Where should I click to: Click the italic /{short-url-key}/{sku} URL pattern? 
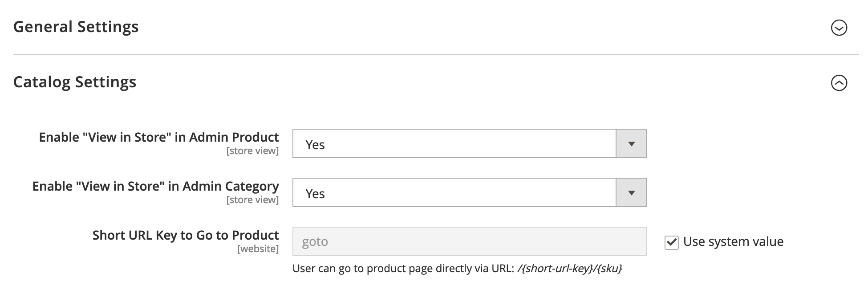pyautogui.click(x=570, y=269)
